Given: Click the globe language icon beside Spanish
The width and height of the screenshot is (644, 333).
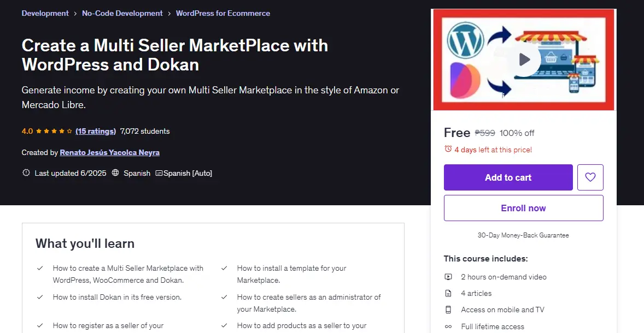Looking at the screenshot, I should pyautogui.click(x=115, y=173).
